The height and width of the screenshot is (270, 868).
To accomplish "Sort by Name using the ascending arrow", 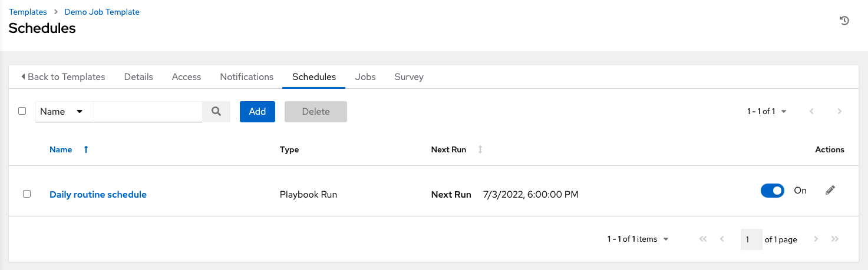I will click(86, 149).
